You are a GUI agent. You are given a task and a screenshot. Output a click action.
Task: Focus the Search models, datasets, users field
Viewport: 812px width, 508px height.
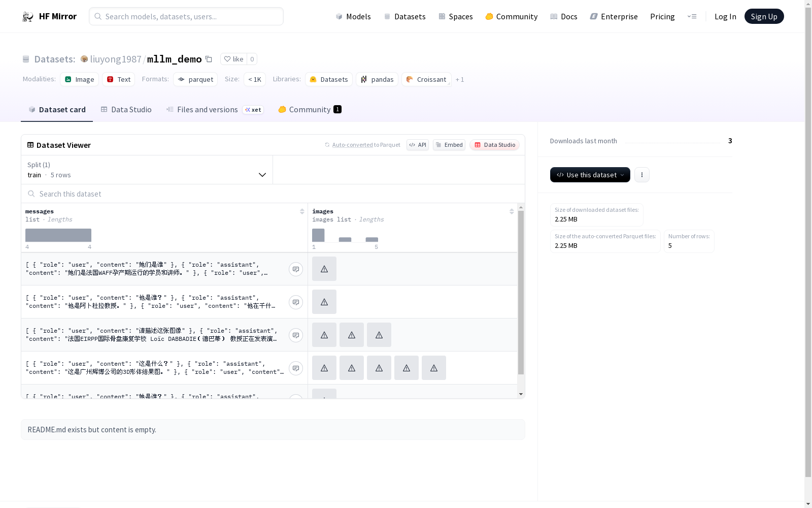186,16
